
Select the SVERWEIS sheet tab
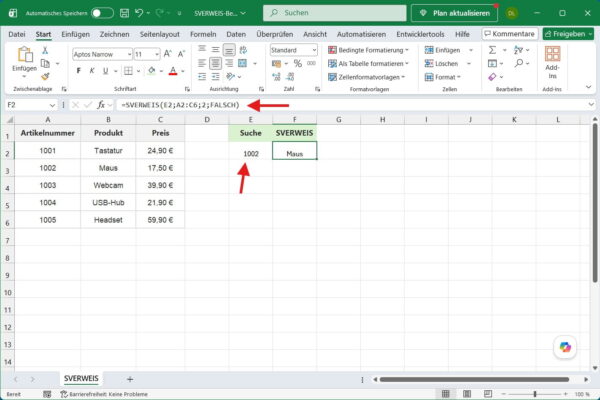point(81,378)
